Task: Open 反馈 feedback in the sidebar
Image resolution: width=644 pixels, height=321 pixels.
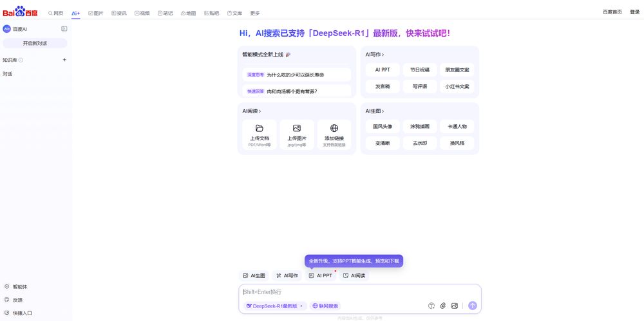Action: 14,300
